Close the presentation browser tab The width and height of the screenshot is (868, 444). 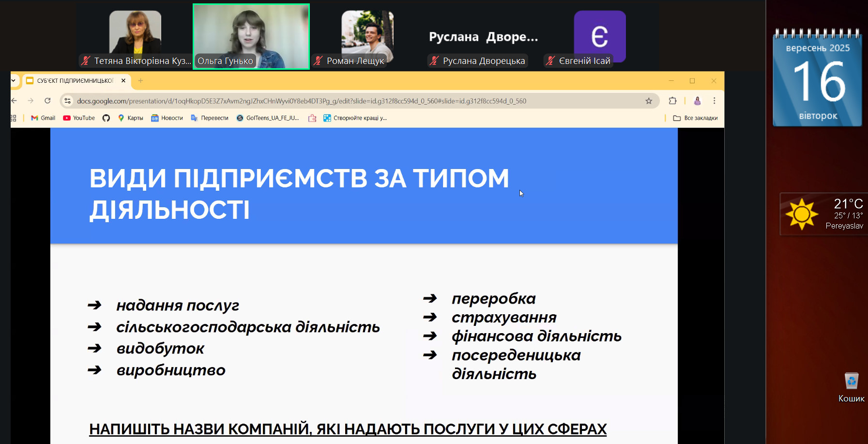pyautogui.click(x=123, y=81)
